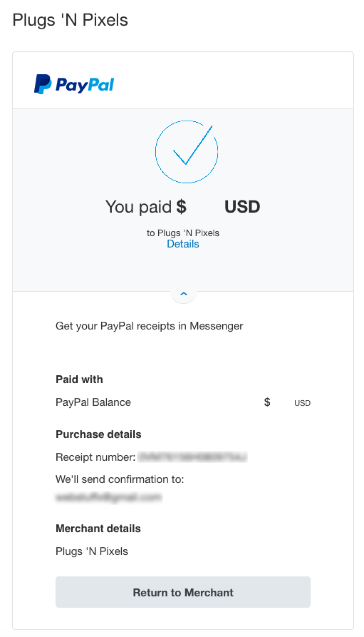Click the Plugs 'N Pixels page title
Viewport: 364px width, 637px height.
click(70, 20)
